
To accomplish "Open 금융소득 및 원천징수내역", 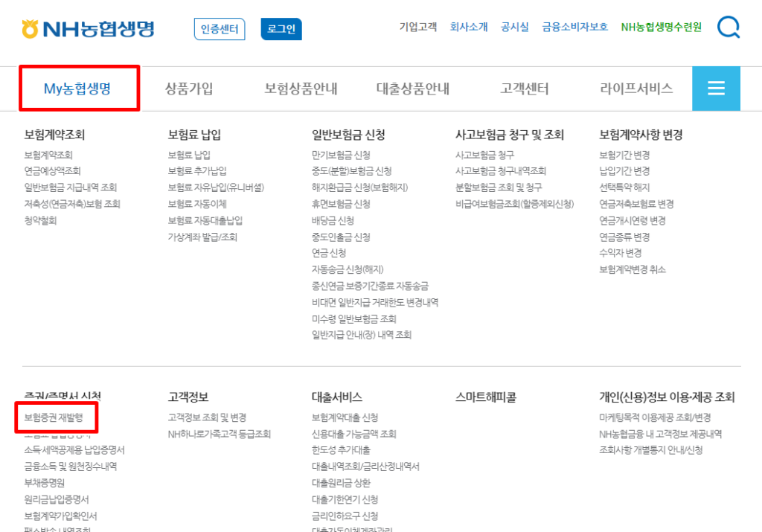I will pyautogui.click(x=71, y=467).
